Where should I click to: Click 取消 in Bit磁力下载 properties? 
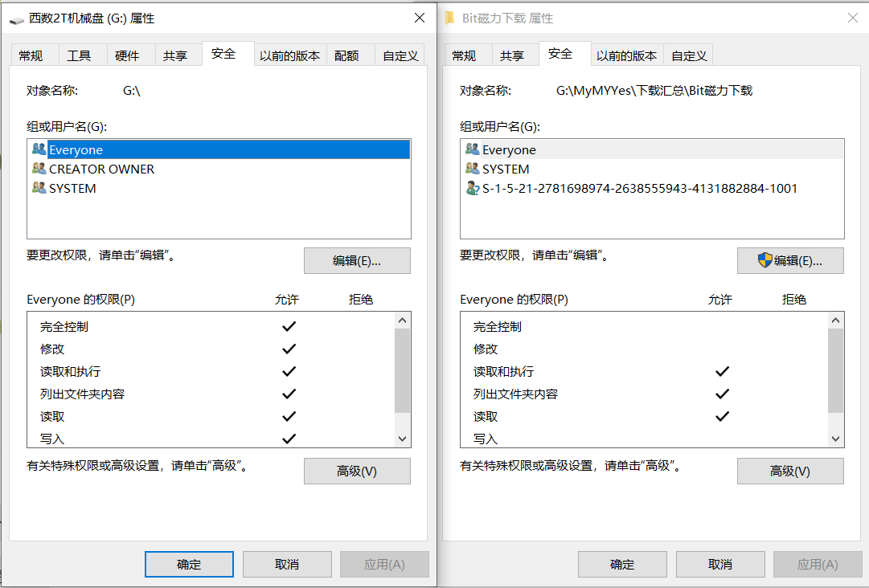pos(720,564)
